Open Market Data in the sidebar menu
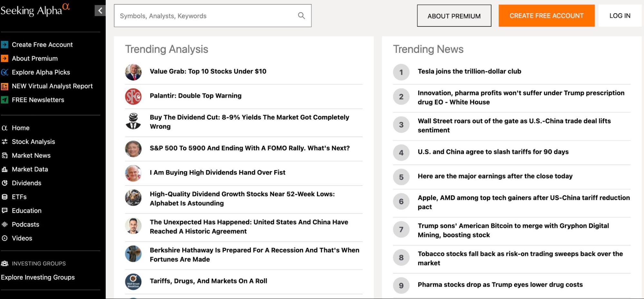This screenshot has height=299, width=644. coord(30,169)
